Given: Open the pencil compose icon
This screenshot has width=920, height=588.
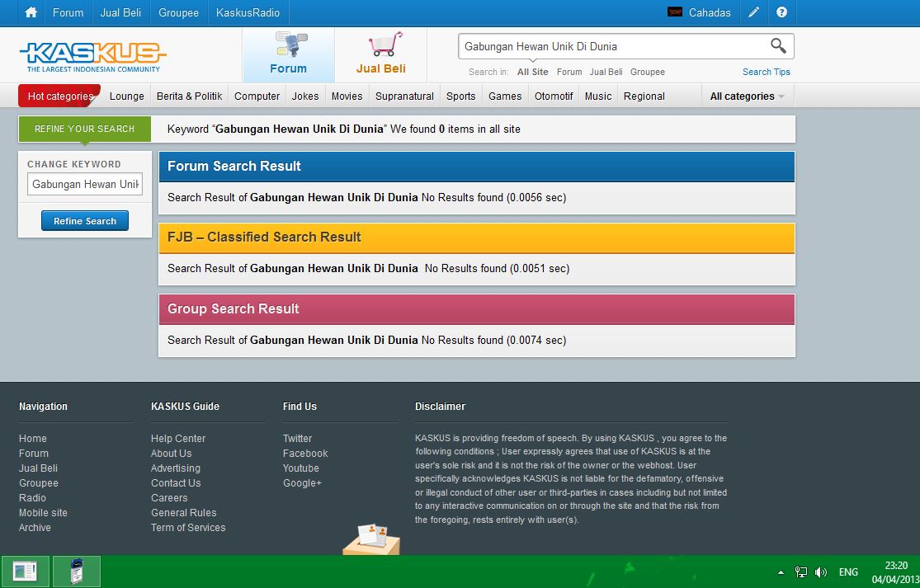Looking at the screenshot, I should click(754, 12).
